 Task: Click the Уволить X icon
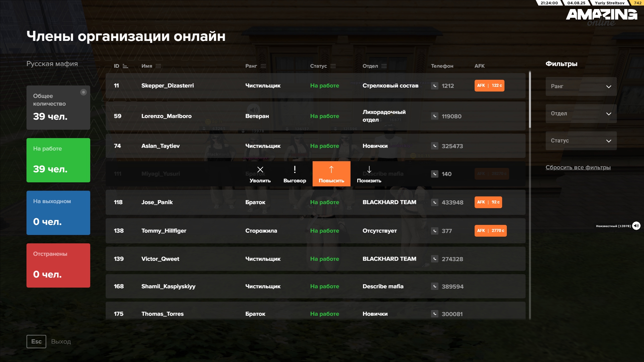point(260,170)
